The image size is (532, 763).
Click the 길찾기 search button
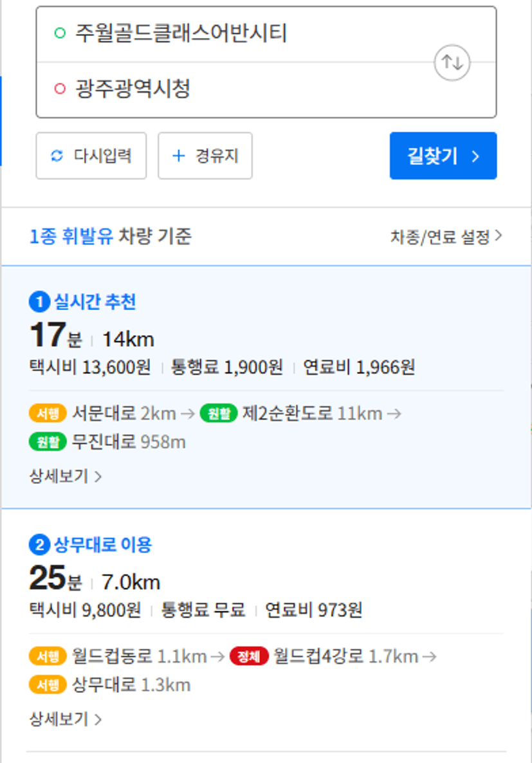[443, 156]
